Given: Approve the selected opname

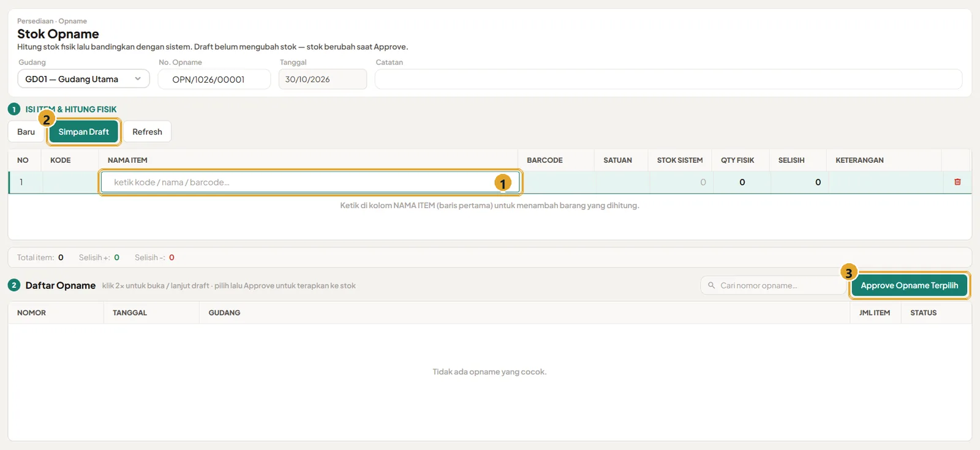Looking at the screenshot, I should pos(909,285).
